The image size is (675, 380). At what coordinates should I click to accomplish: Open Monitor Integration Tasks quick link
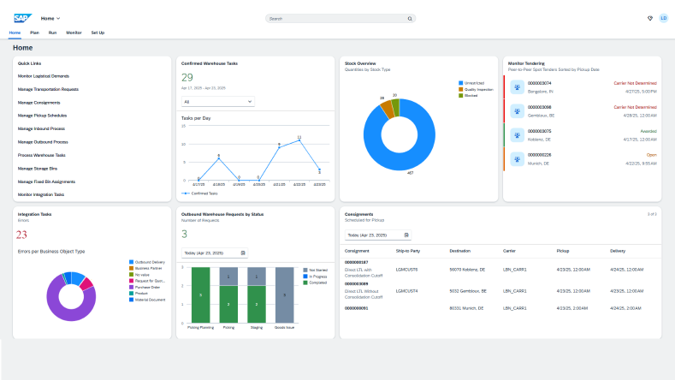pos(41,195)
